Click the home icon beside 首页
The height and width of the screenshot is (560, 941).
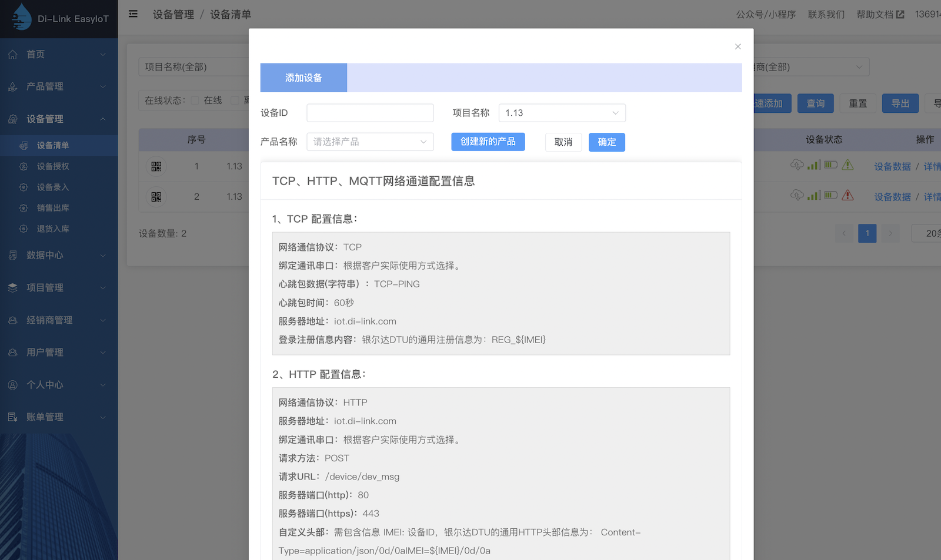pos(12,54)
